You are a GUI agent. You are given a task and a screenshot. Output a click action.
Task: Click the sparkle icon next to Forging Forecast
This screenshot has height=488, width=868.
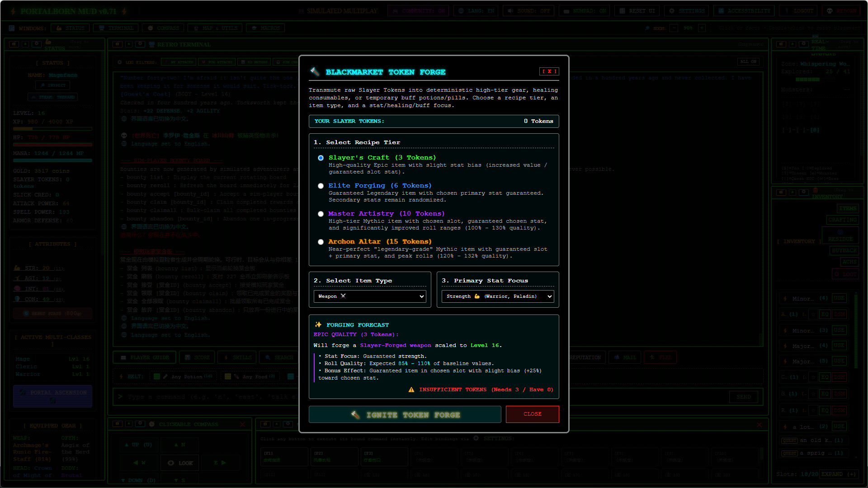[318, 324]
